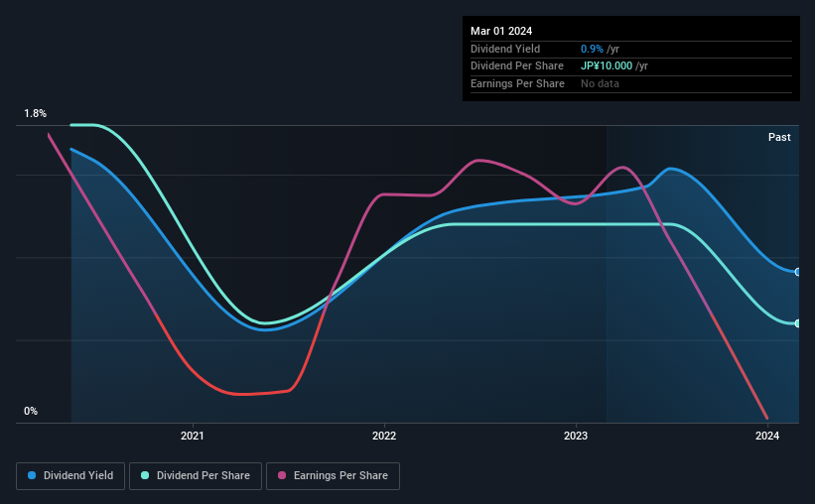Click the tooltip Dividend Per Share row label

point(516,66)
